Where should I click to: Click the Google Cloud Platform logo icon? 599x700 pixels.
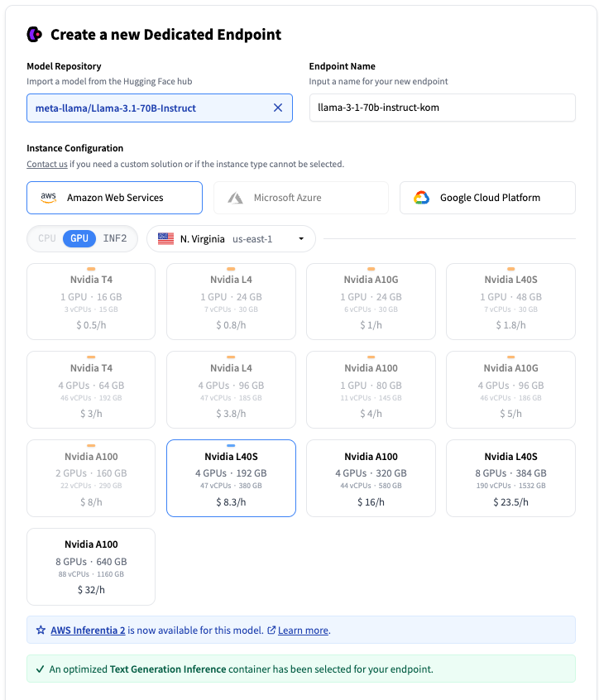421,198
